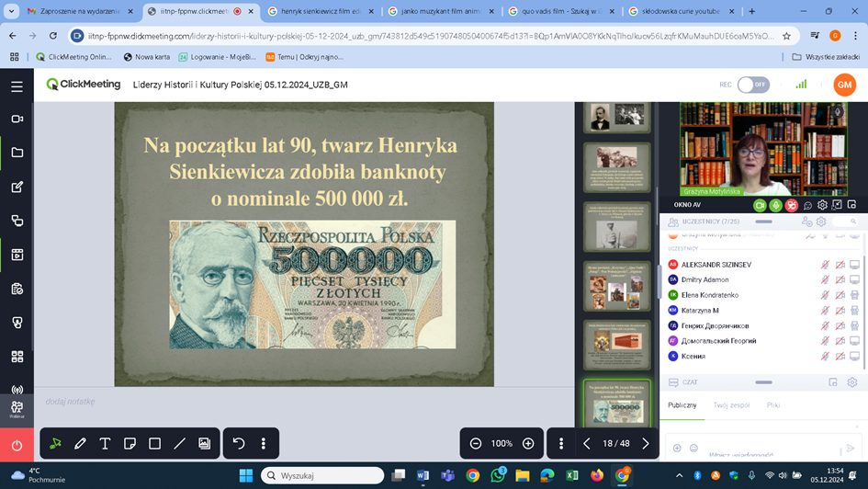Toggle camera for Dmitry Adamon
Viewport: 868px width, 489px height.
[x=840, y=279]
